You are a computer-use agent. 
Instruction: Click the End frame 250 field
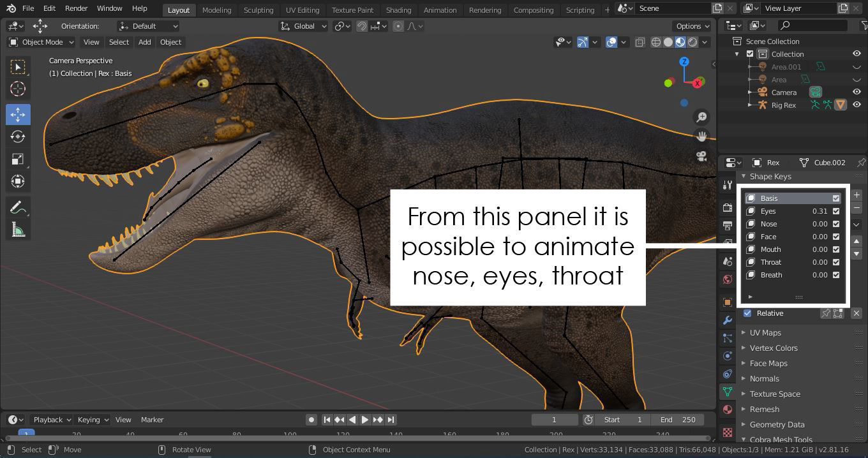(x=678, y=420)
